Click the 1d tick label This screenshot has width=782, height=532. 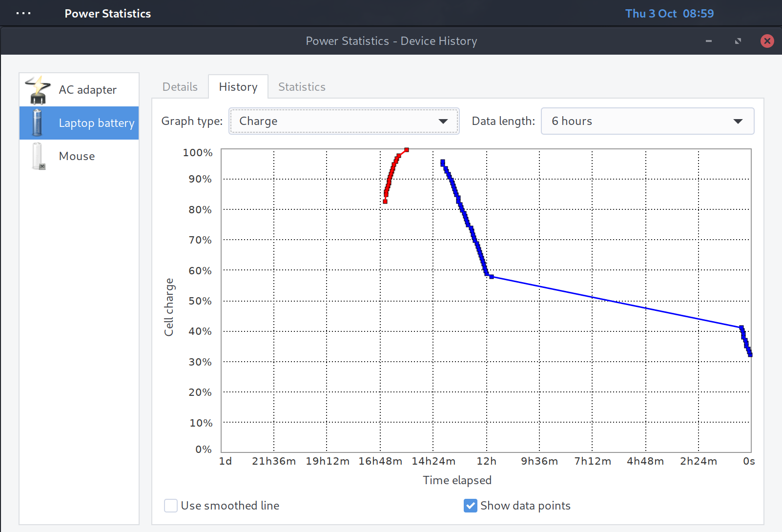226,461
